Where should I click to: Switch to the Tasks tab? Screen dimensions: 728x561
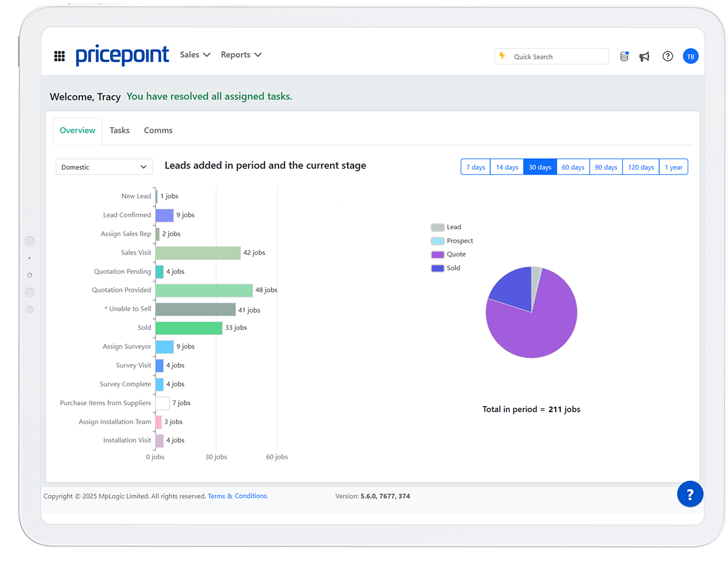(x=119, y=130)
